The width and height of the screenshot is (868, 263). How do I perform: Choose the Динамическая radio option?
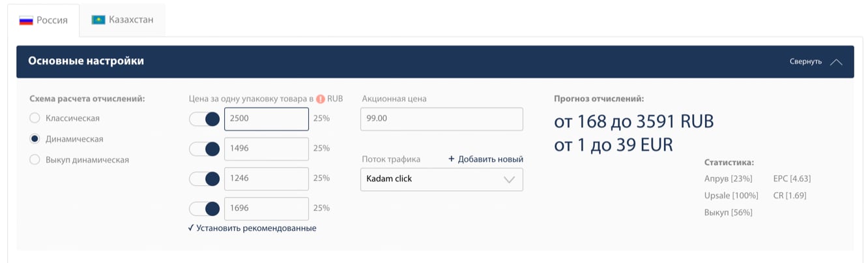pyautogui.click(x=35, y=139)
